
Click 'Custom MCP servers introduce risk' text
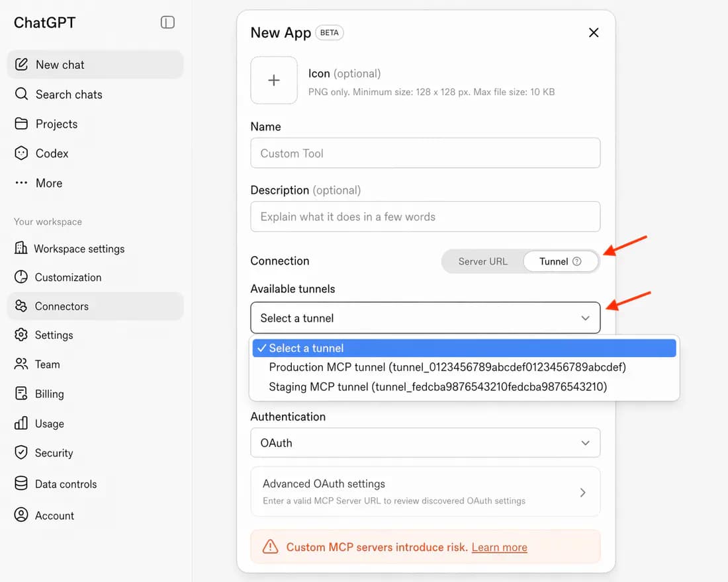(x=377, y=547)
